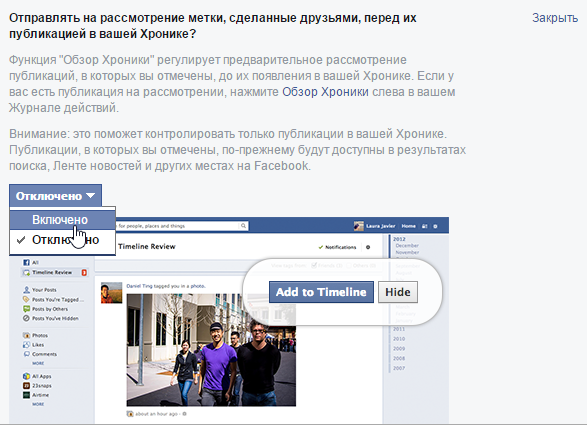Click the Airtime app icon
587x426 pixels.
[26, 395]
